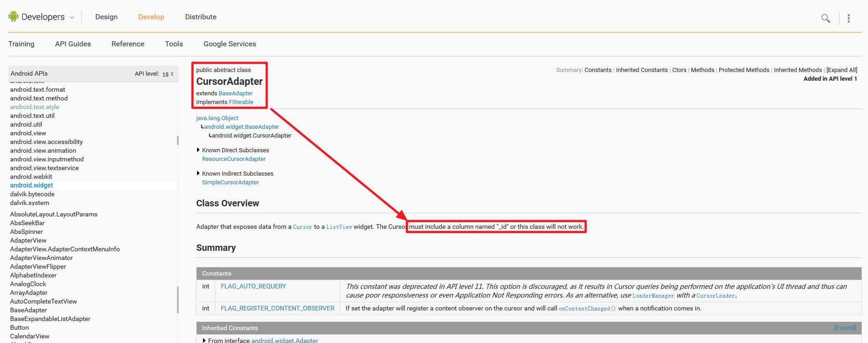
Task: Open the CalendarView class
Action: [30, 336]
